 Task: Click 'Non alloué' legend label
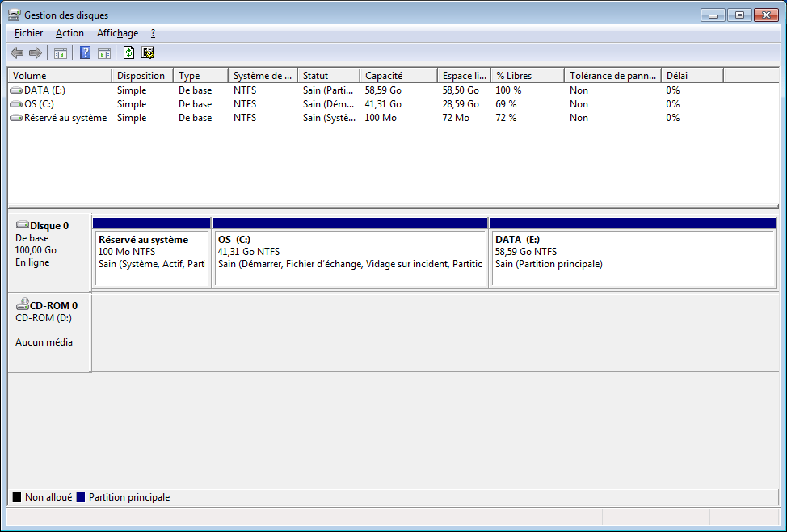48,497
